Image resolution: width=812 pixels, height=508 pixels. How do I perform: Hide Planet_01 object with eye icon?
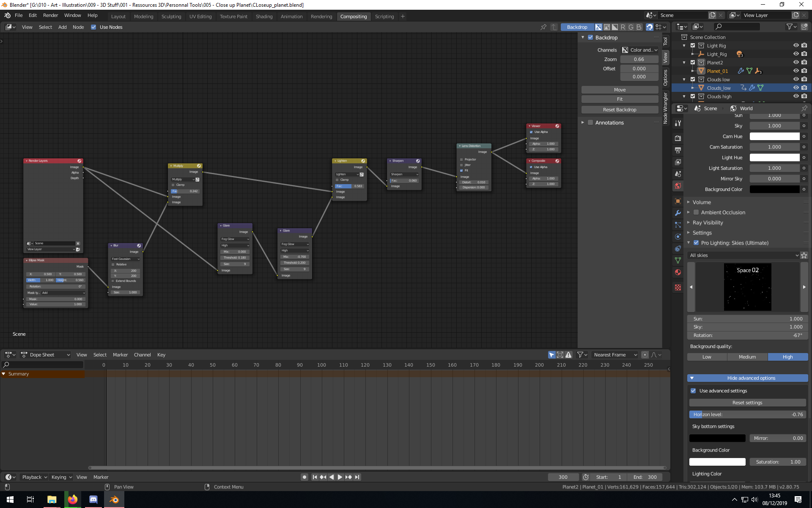click(x=796, y=71)
